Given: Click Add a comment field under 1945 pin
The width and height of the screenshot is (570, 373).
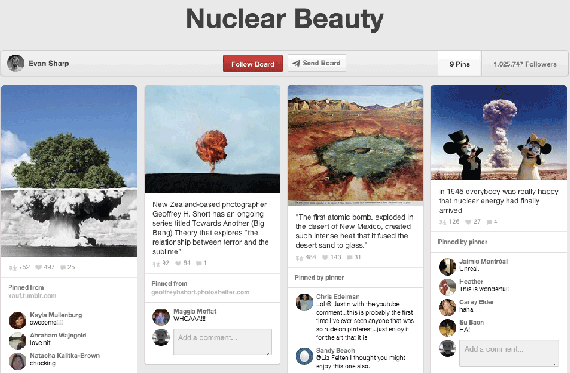Looking at the screenshot, I should coord(509,353).
